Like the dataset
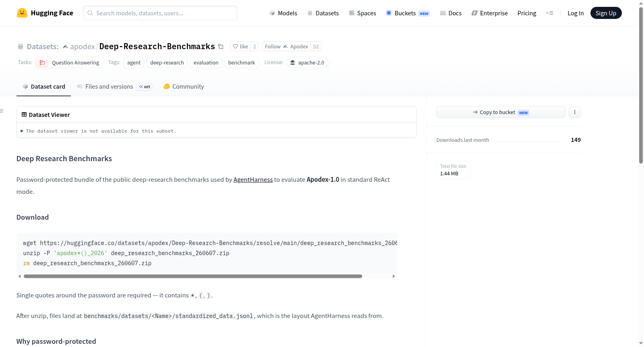Screen dimensions: 644x347 240,46
